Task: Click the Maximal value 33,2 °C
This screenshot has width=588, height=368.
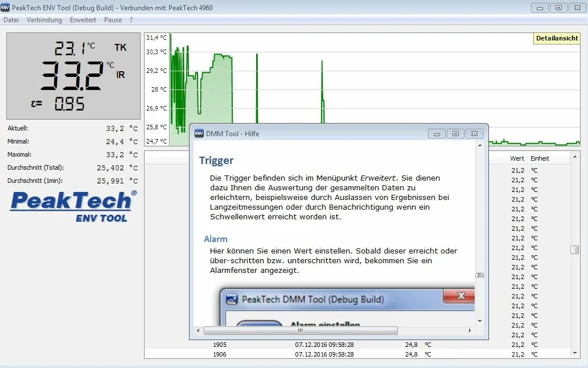Action: coord(122,154)
